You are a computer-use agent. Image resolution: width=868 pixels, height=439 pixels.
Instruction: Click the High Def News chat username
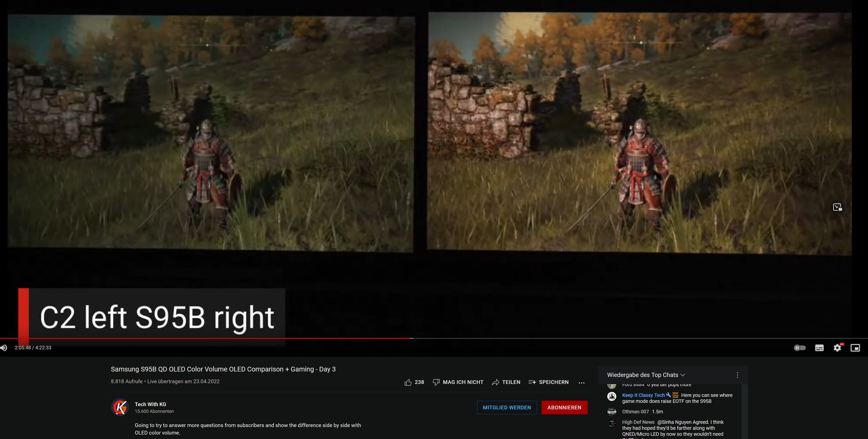[x=638, y=422]
